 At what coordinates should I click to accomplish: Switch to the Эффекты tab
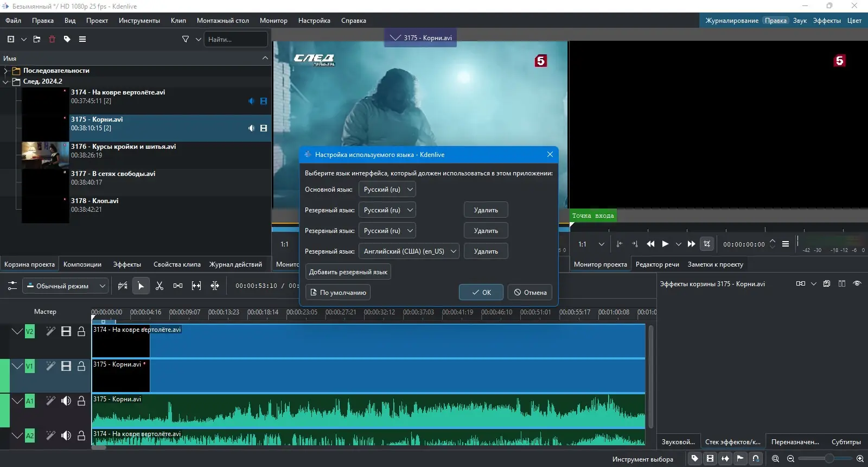point(127,264)
